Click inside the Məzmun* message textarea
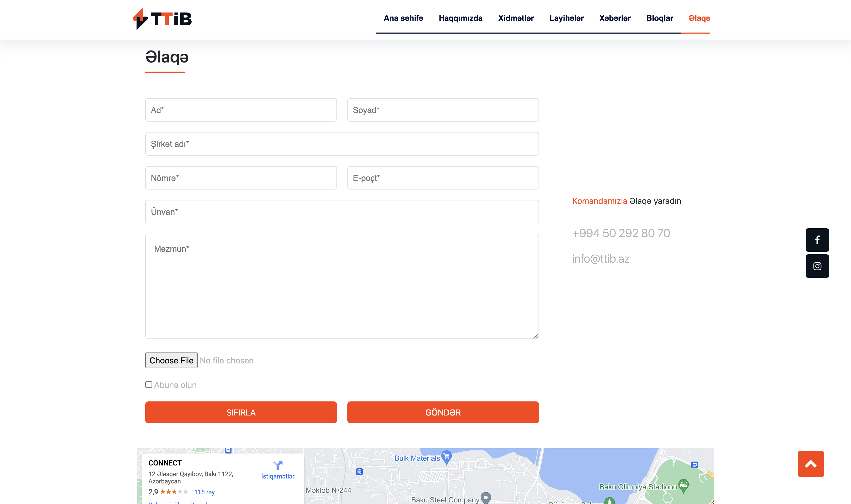851x504 pixels. (342, 286)
